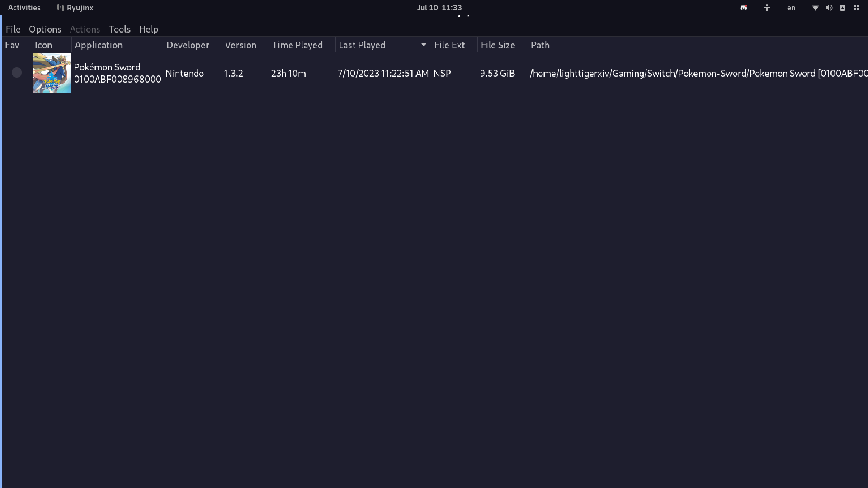Click the Ryujinx logo in the top bar

[60, 8]
